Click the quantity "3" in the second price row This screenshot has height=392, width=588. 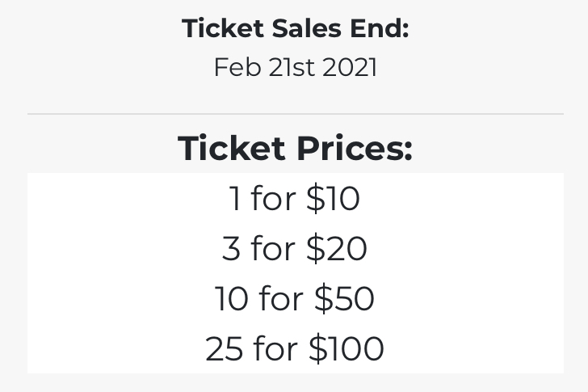(231, 248)
